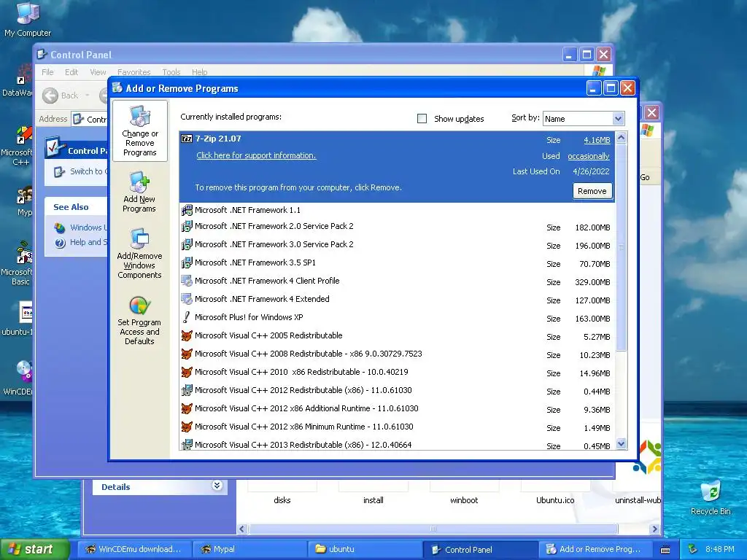Click the Start button
The height and width of the screenshot is (560, 747).
coord(35,549)
